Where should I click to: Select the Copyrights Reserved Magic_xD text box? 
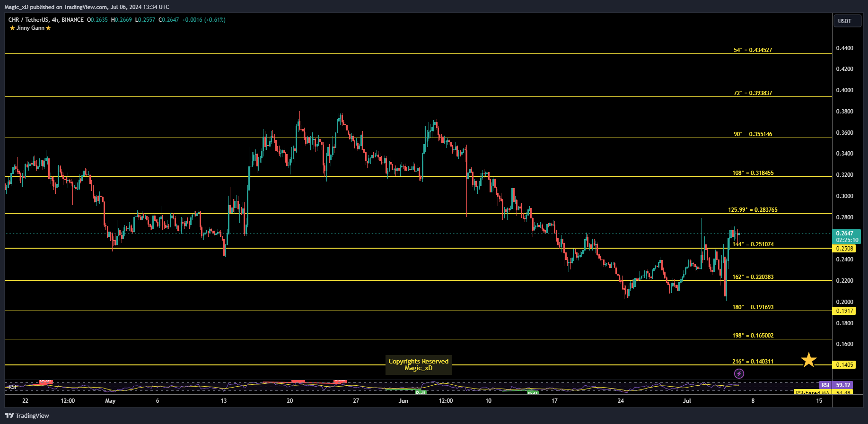point(419,365)
